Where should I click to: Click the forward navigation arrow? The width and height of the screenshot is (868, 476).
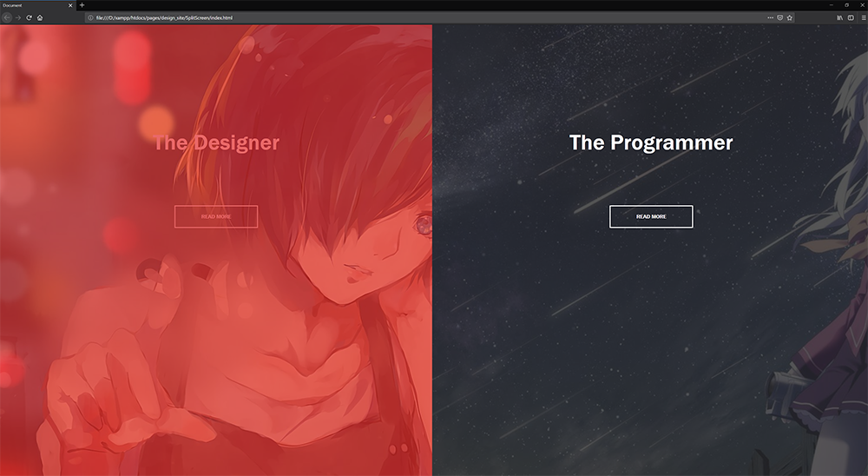click(17, 17)
